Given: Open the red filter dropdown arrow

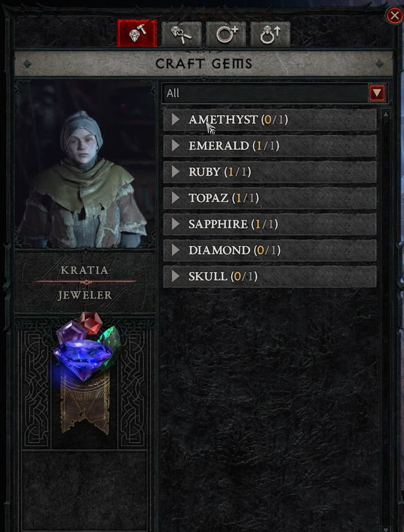Looking at the screenshot, I should (377, 93).
